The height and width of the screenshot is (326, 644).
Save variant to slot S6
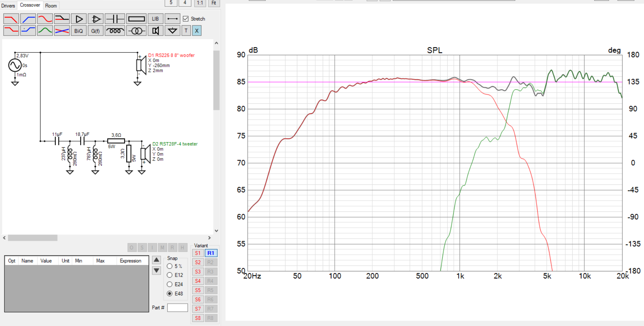pyautogui.click(x=198, y=300)
